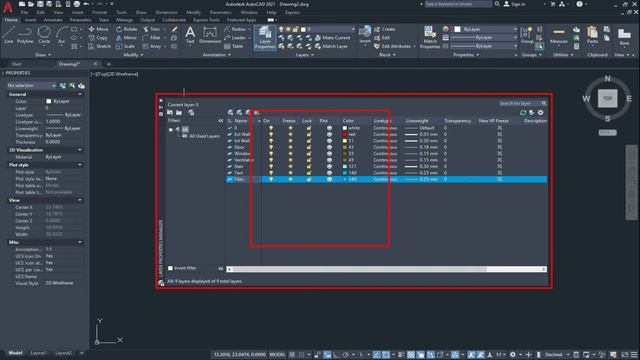The width and height of the screenshot is (640, 360).
Task: Toggle Lock for layer 0
Action: coord(309,128)
